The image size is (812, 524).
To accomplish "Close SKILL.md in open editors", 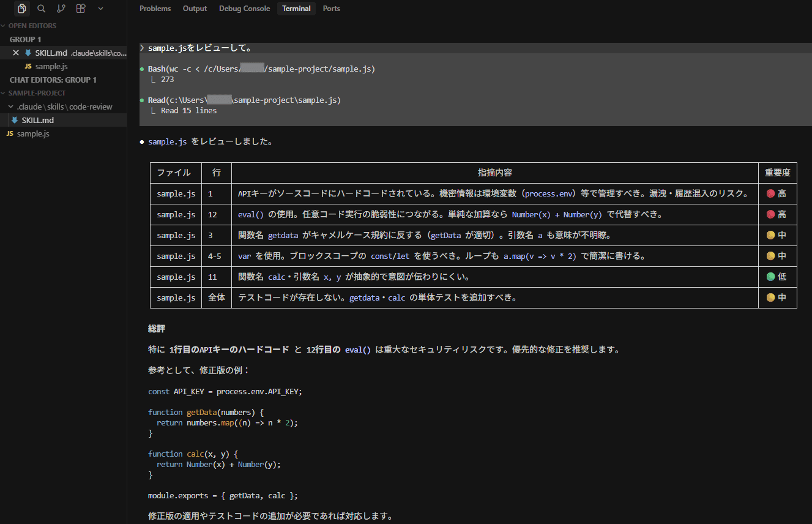I will tap(16, 53).
